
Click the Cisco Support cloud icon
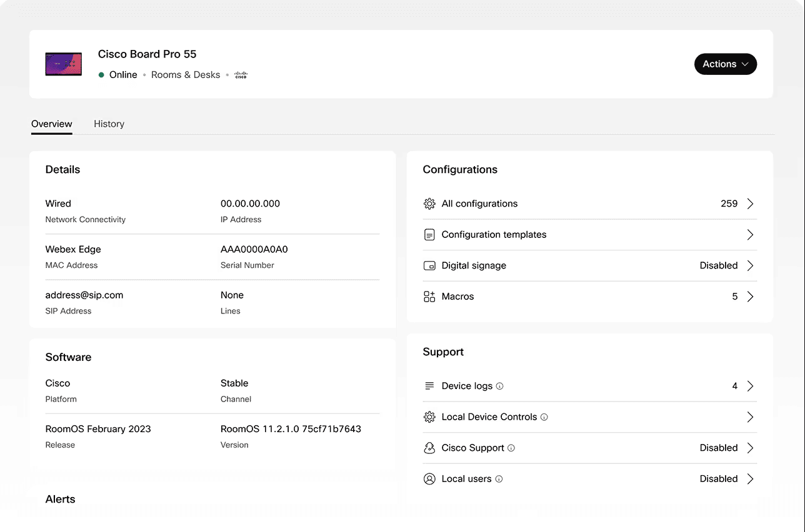429,448
